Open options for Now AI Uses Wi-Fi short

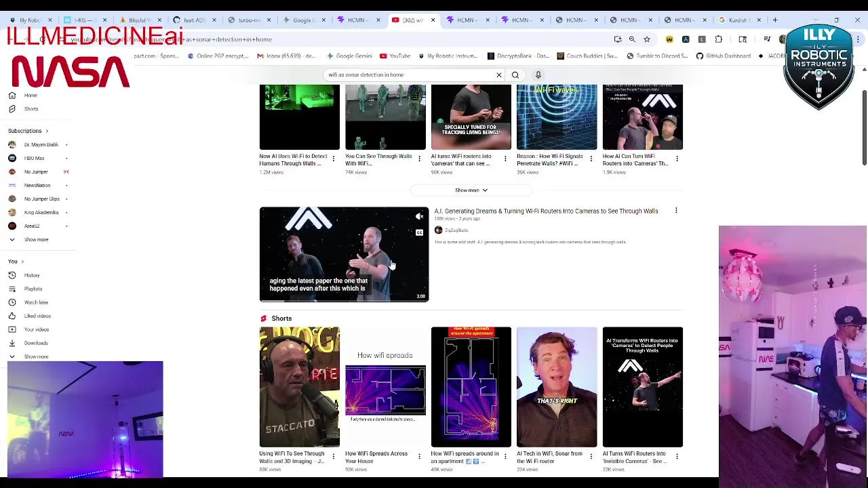[334, 159]
